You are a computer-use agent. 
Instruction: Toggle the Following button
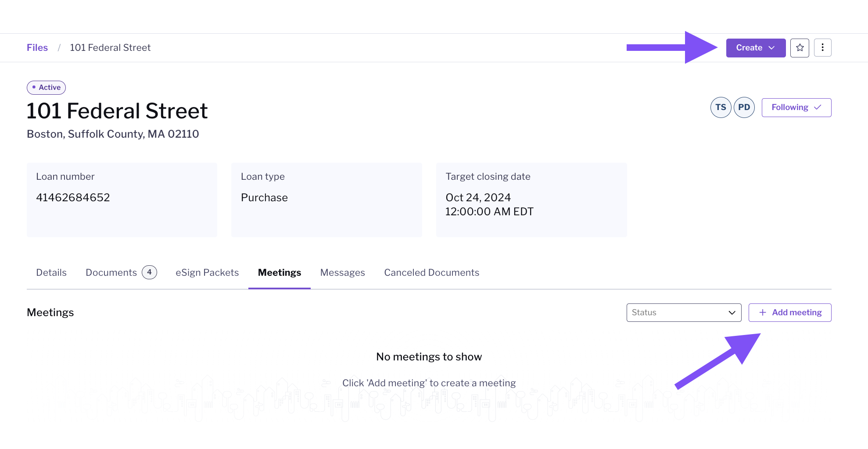pyautogui.click(x=796, y=107)
